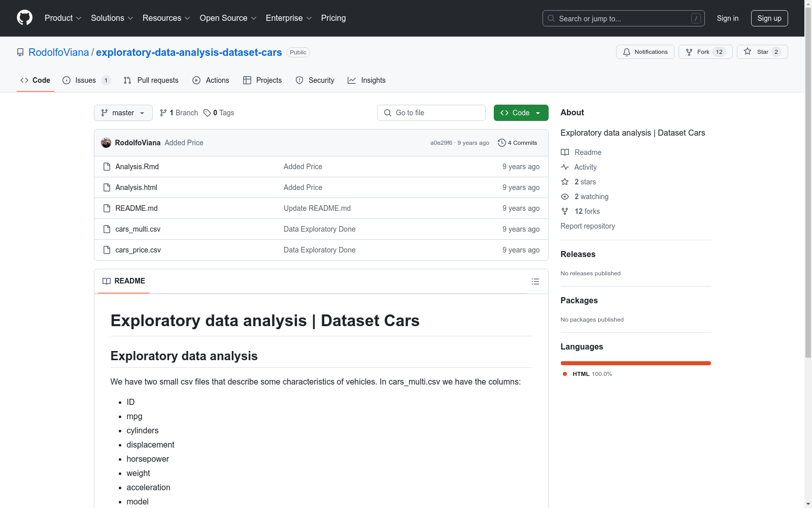
Task: Open the Pricing page
Action: (x=333, y=18)
